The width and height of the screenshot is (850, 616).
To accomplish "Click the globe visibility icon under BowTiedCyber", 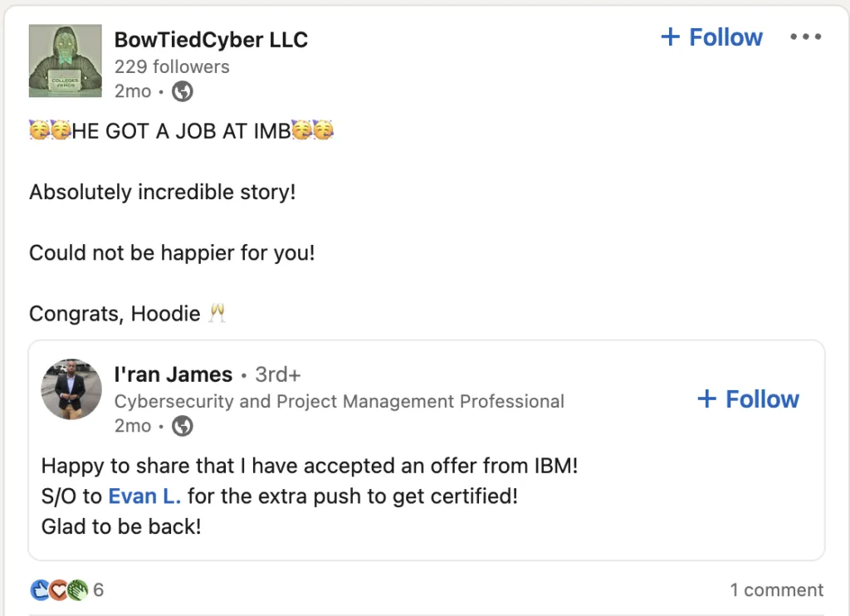I will [x=182, y=91].
